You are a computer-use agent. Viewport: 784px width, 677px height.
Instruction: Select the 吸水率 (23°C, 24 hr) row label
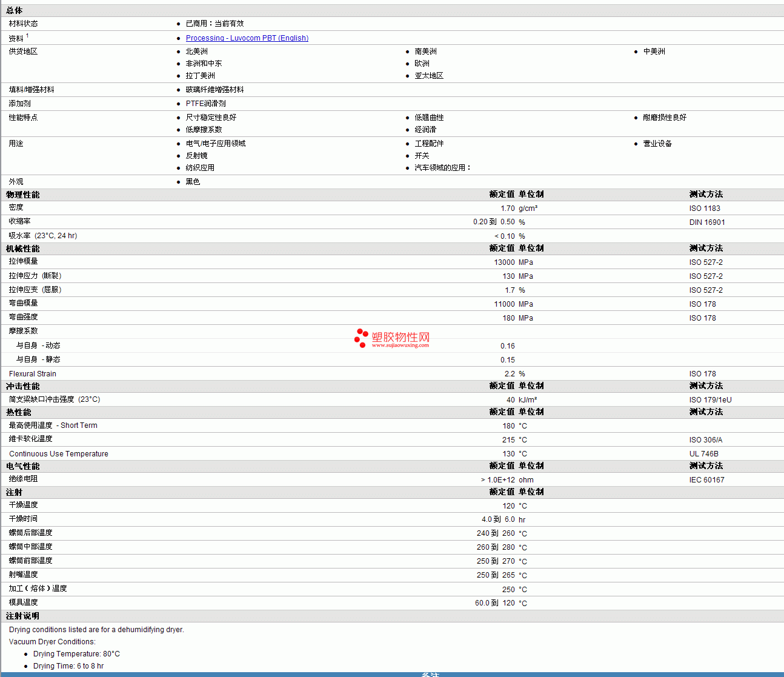[43, 236]
